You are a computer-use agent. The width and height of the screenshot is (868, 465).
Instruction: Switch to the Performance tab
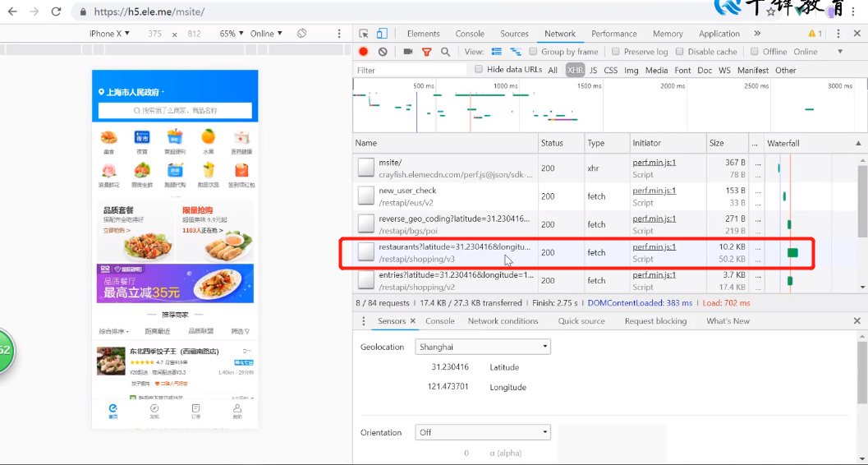(614, 34)
